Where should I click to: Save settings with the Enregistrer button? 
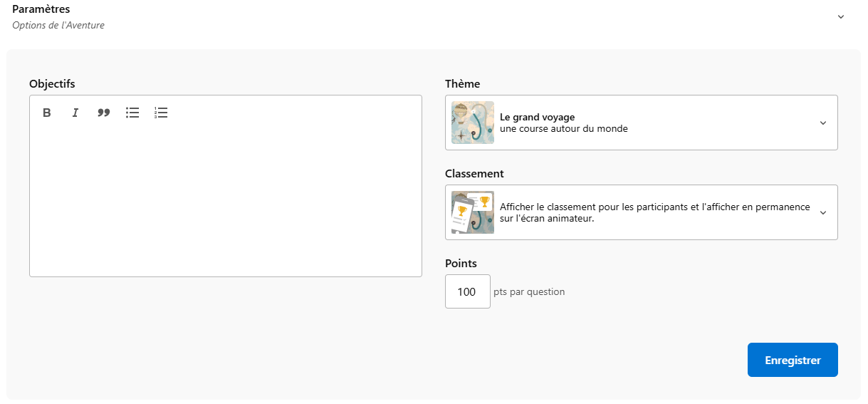[x=793, y=360]
